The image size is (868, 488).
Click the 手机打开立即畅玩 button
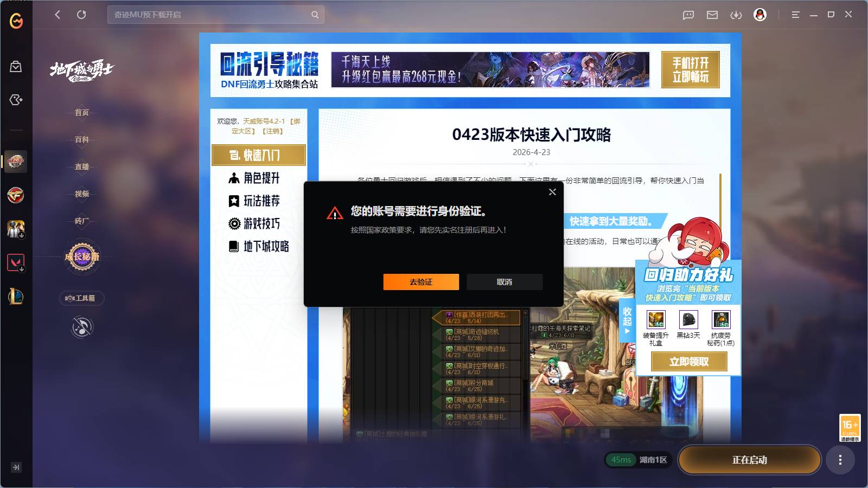click(691, 69)
